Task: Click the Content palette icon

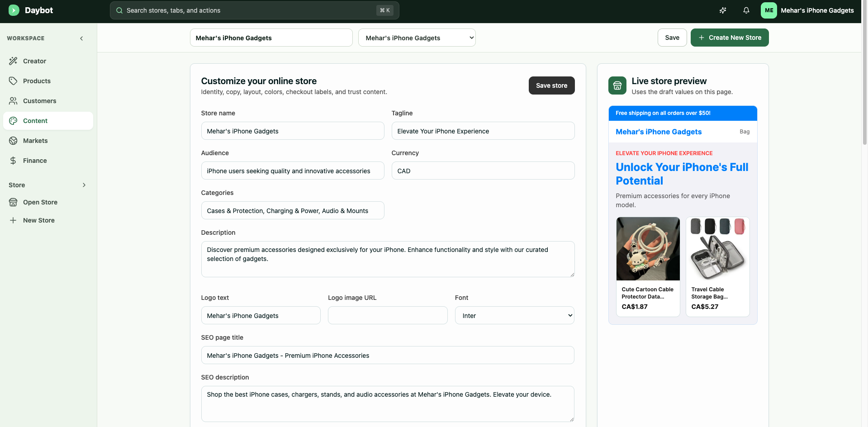Action: pyautogui.click(x=13, y=121)
